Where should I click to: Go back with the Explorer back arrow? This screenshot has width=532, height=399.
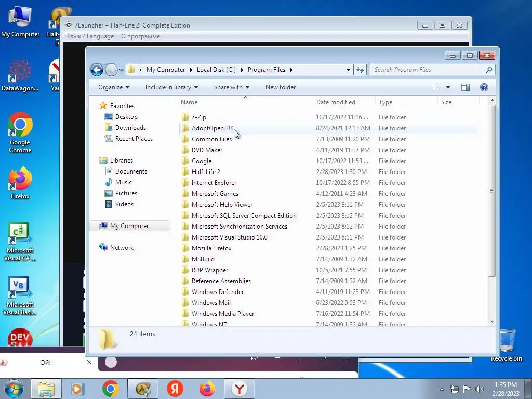coord(97,70)
